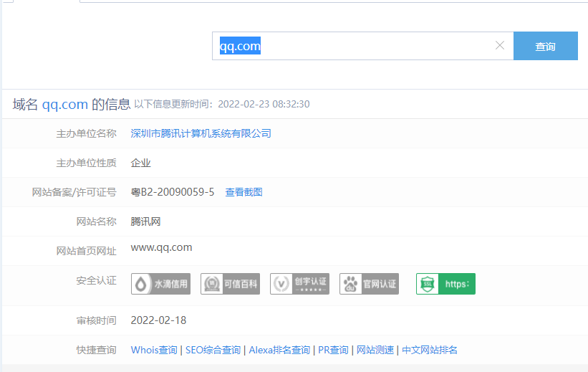Click the 官网认证 Baidu badge
The width and height of the screenshot is (588, 372).
coord(369,284)
